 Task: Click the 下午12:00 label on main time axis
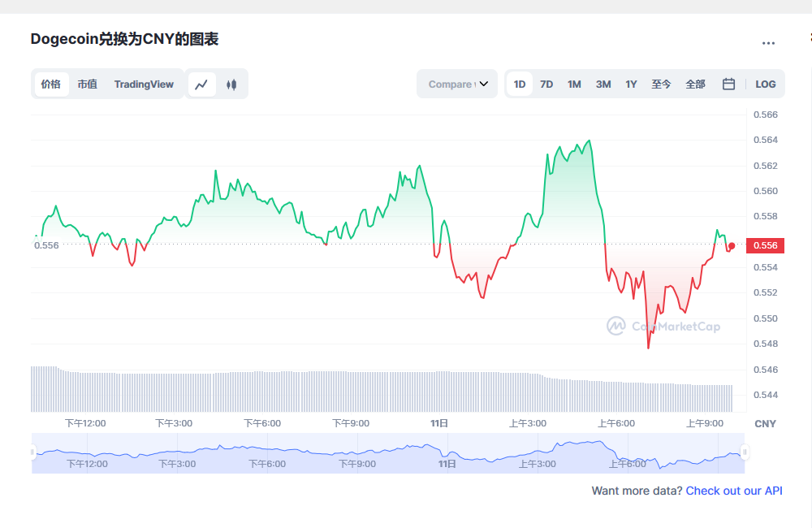[85, 423]
